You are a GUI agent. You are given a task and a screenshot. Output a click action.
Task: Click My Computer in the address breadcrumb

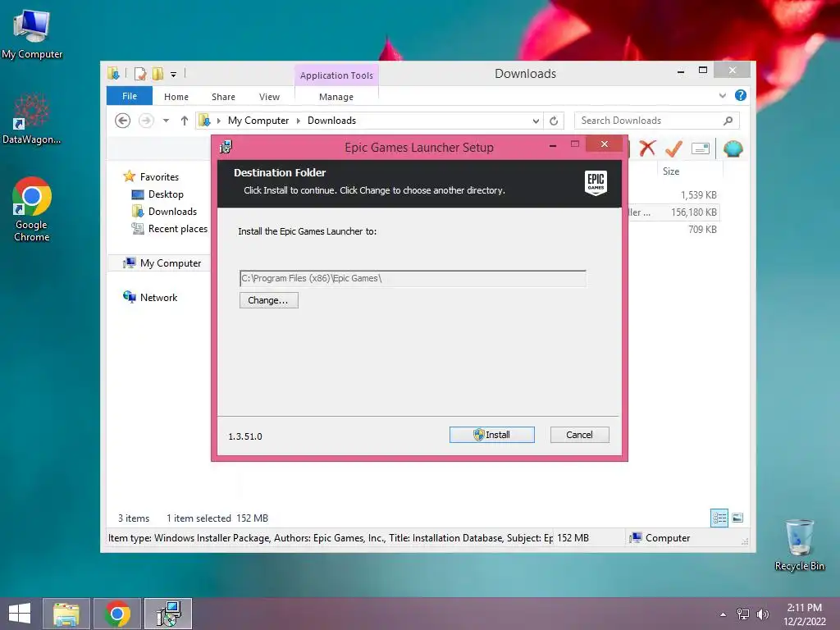point(258,121)
